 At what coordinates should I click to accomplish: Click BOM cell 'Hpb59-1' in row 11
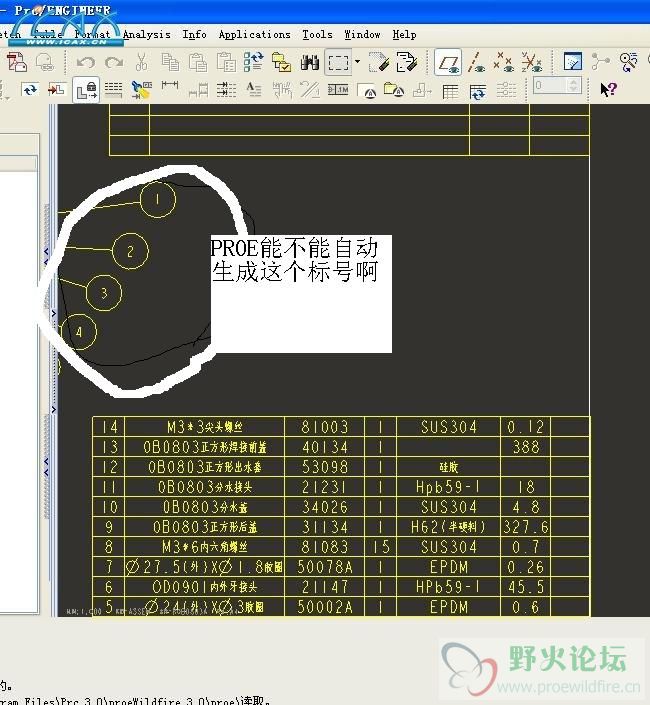(x=448, y=487)
